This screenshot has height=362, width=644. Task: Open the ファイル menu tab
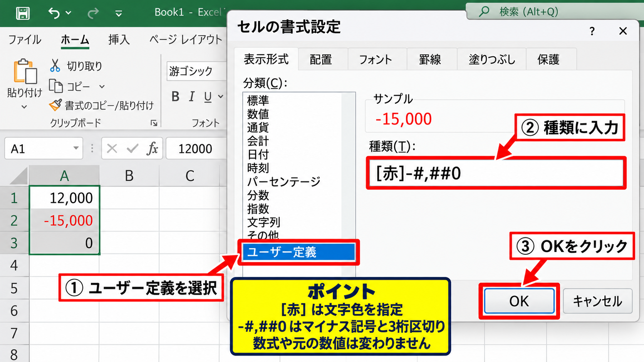[x=25, y=40]
